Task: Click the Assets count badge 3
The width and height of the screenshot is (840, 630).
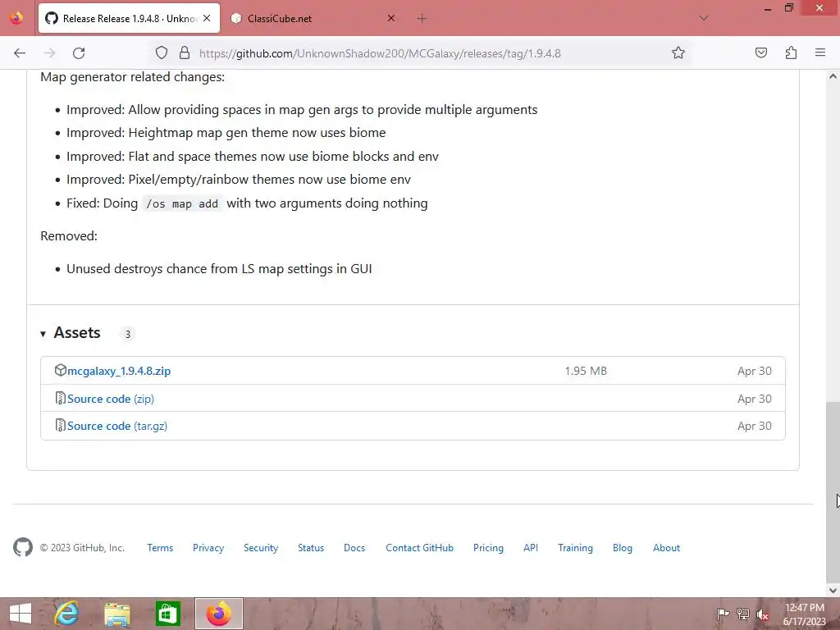Action: click(127, 335)
